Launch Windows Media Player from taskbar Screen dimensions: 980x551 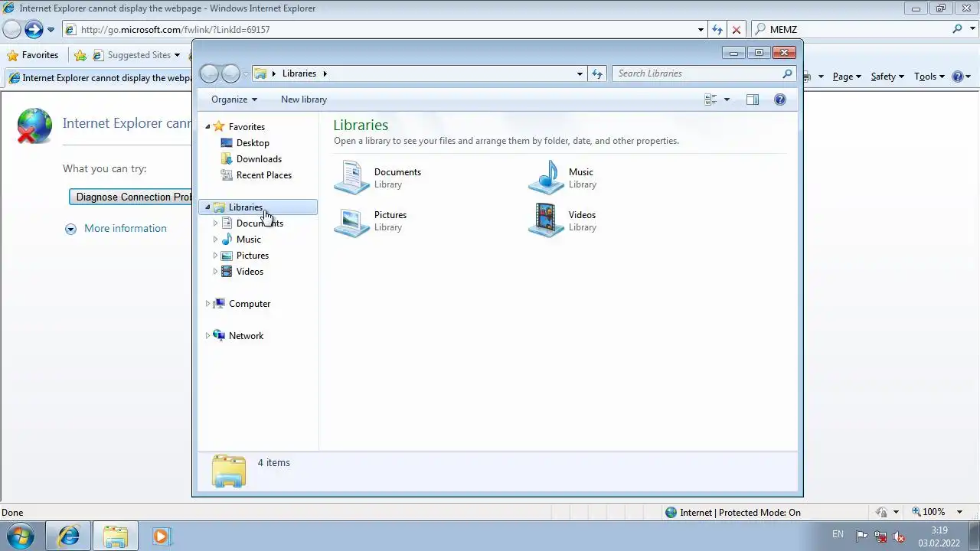(161, 536)
